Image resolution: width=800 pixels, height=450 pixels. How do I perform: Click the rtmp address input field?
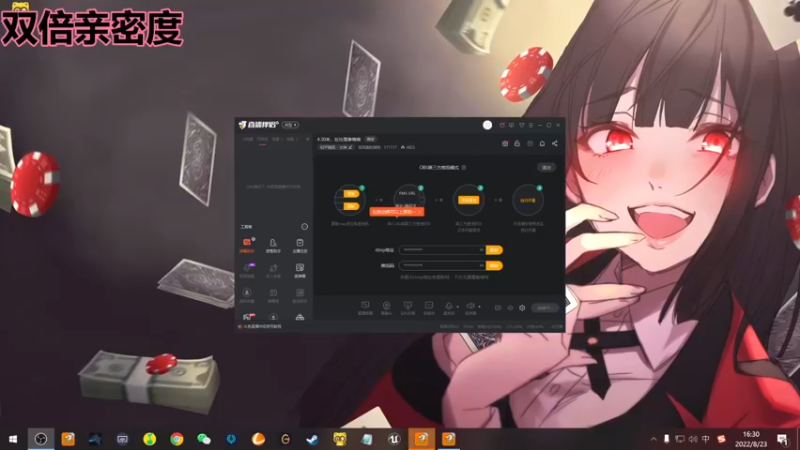[442, 250]
